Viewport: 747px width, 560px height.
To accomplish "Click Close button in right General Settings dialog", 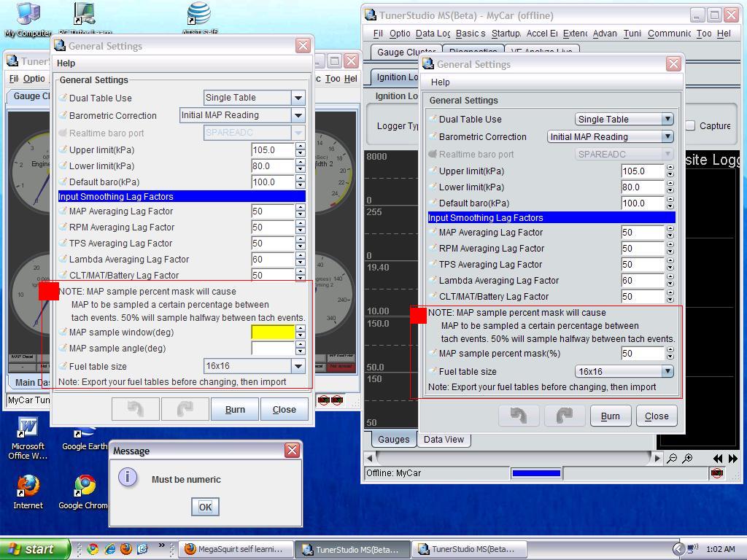I will pos(657,416).
